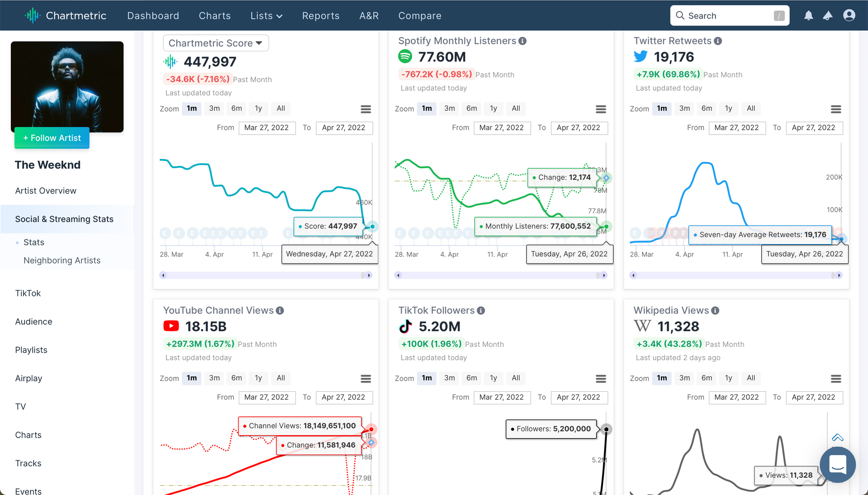
Task: Click info icon beside Spotify Monthly Listeners
Action: (523, 41)
